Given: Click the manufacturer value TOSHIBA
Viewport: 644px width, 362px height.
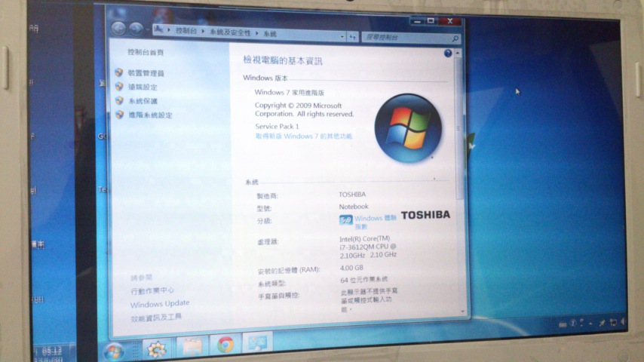Looking at the screenshot, I should coord(352,195).
